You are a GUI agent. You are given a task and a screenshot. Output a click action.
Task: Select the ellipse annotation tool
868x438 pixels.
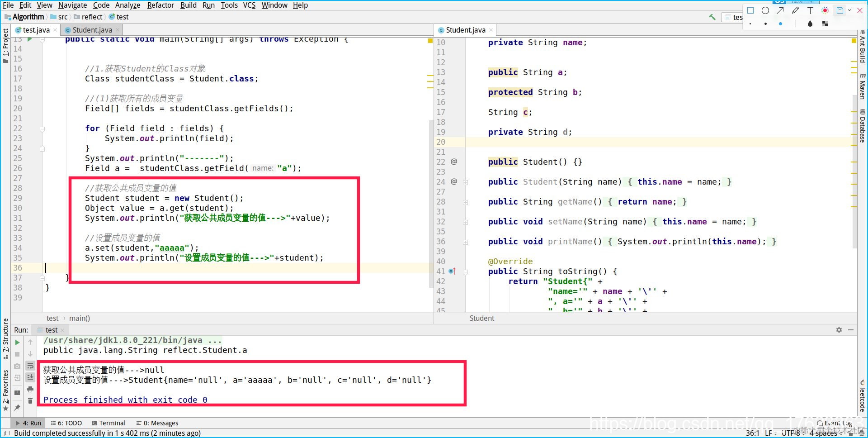(765, 10)
